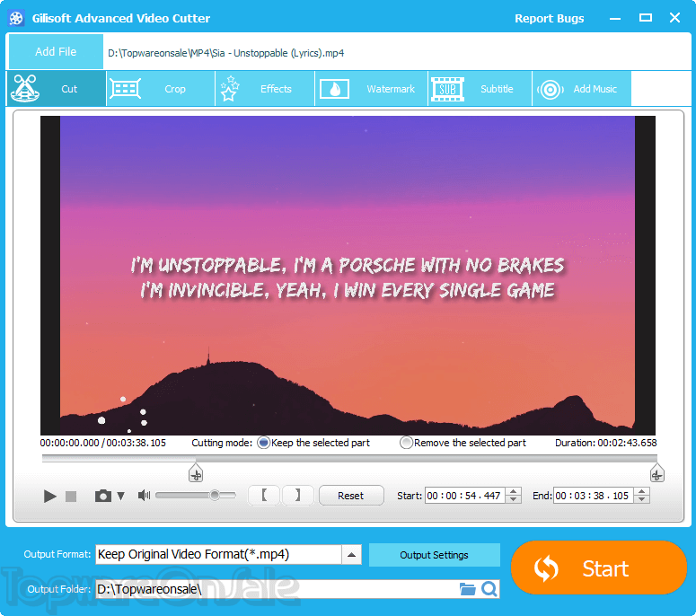
Task: Click the 00:00:00.000 / 00:03:38.105 position readout
Action: point(103,443)
